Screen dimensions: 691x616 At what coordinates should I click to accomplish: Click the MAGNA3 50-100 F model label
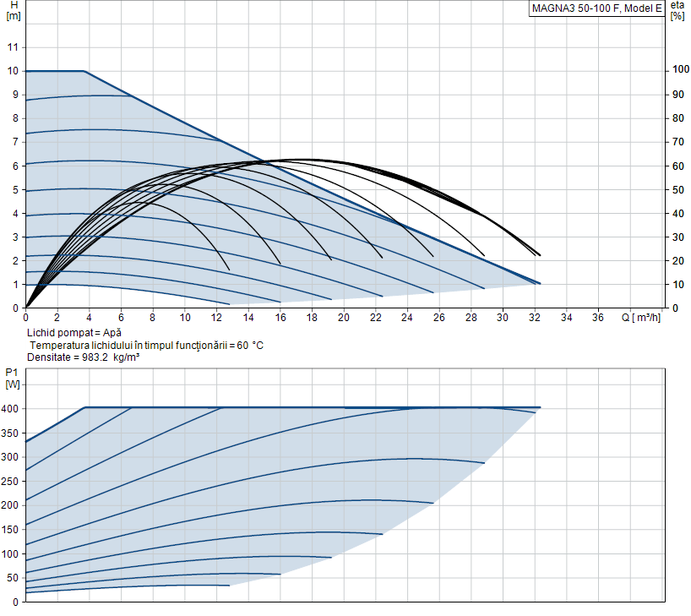596,8
